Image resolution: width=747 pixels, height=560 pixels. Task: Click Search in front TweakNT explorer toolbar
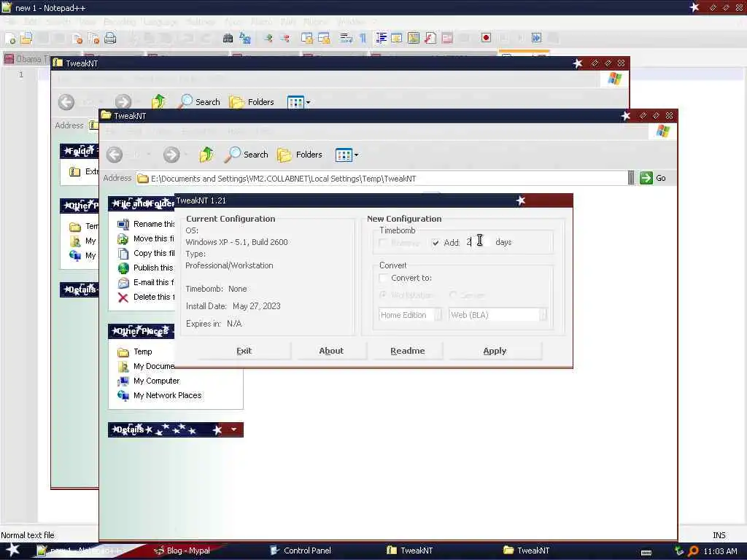coord(247,155)
